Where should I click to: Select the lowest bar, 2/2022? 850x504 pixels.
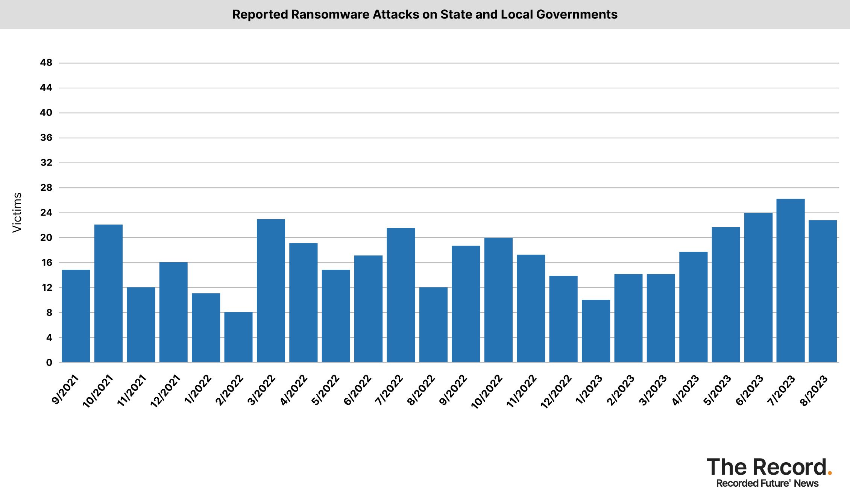coord(238,337)
